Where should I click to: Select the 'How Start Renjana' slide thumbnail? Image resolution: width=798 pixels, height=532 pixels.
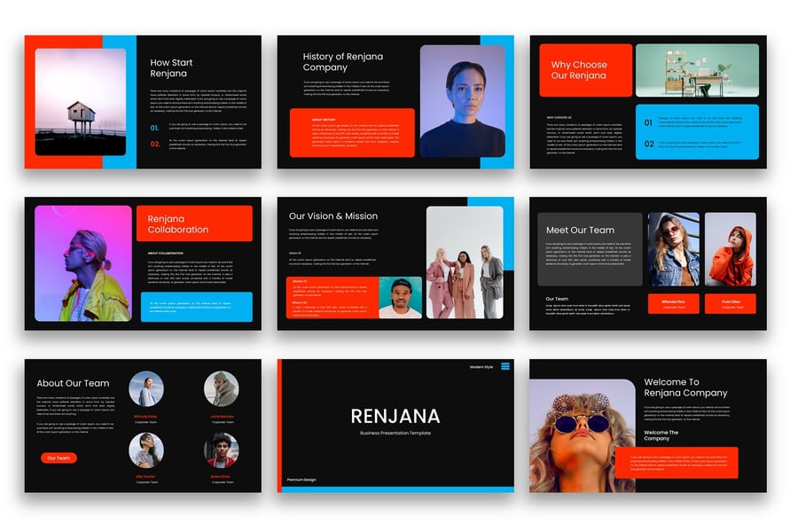tap(143, 102)
